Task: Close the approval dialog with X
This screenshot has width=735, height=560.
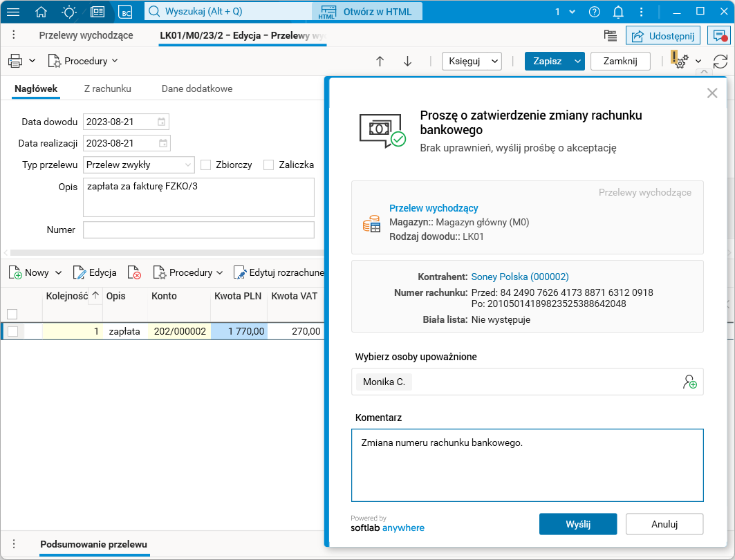Action: 712,93
